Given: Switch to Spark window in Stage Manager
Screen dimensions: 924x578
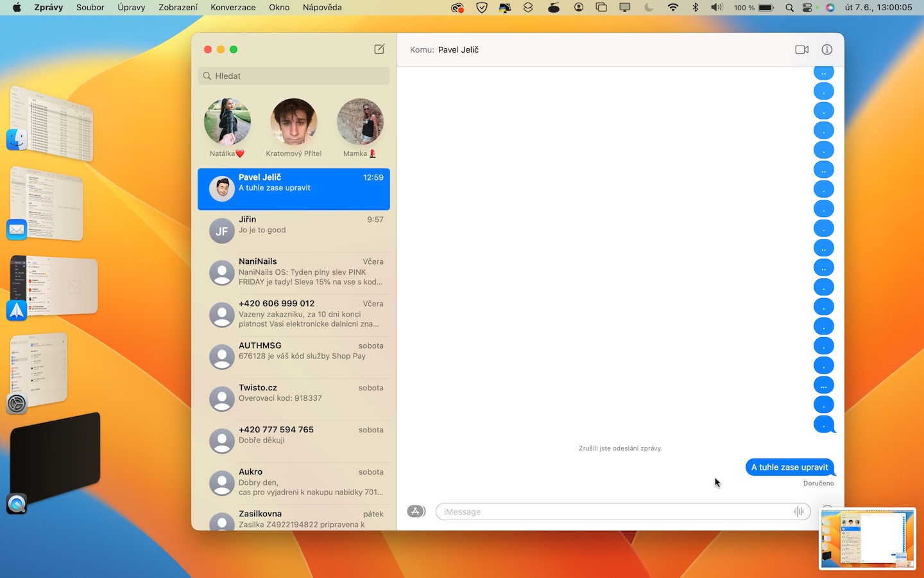Looking at the screenshot, I should click(x=53, y=288).
